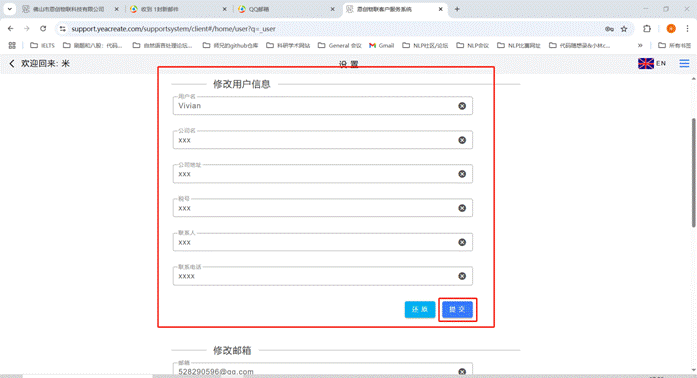Open a new tab with the plus button

(457, 9)
